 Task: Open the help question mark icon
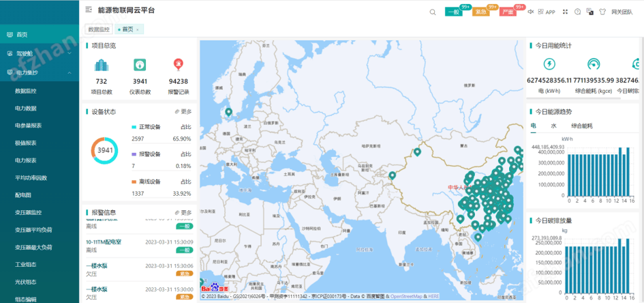pyautogui.click(x=577, y=12)
